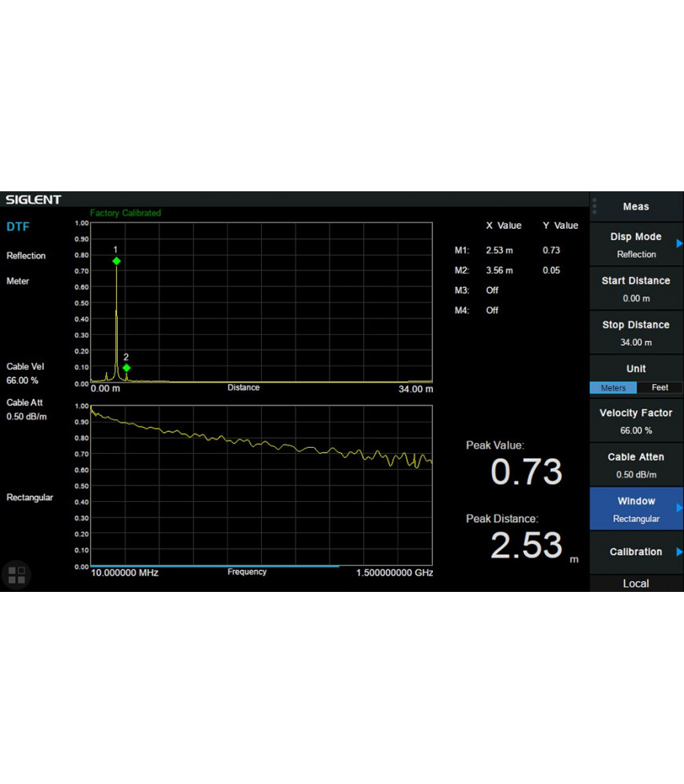Select marker row M3: Off

pyautogui.click(x=476, y=290)
